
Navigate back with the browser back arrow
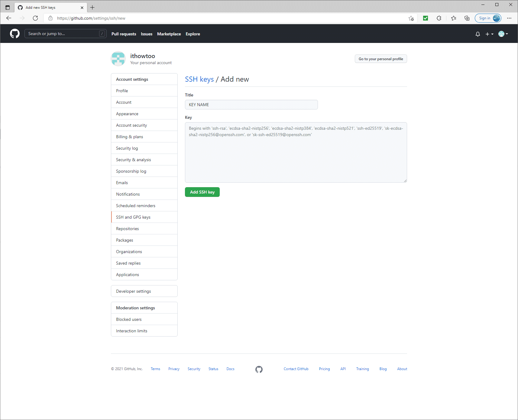(x=8, y=18)
